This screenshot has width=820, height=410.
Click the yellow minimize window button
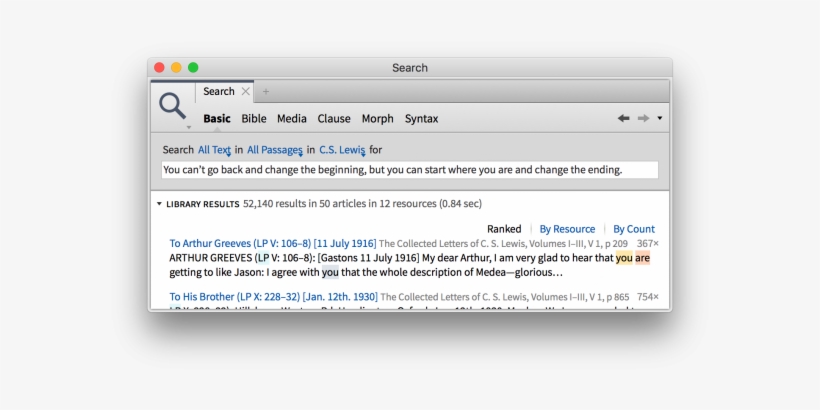click(x=176, y=67)
